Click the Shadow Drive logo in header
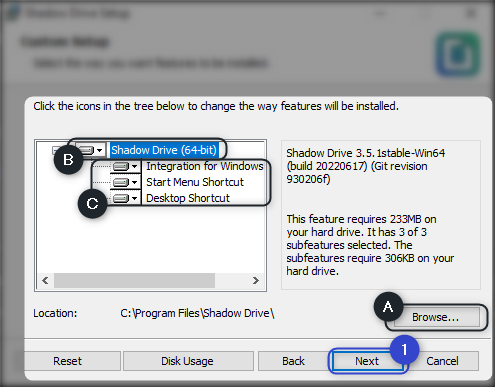This screenshot has height=387, width=495. [x=458, y=54]
